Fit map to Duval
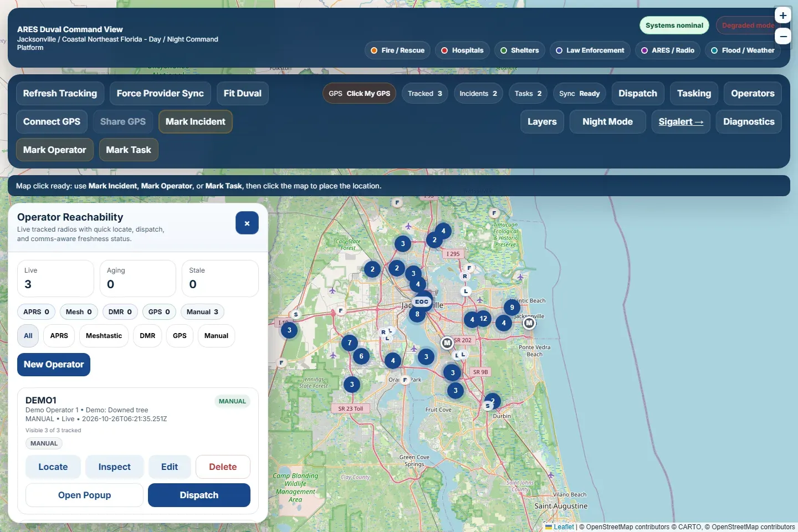The width and height of the screenshot is (798, 532). pyautogui.click(x=242, y=94)
